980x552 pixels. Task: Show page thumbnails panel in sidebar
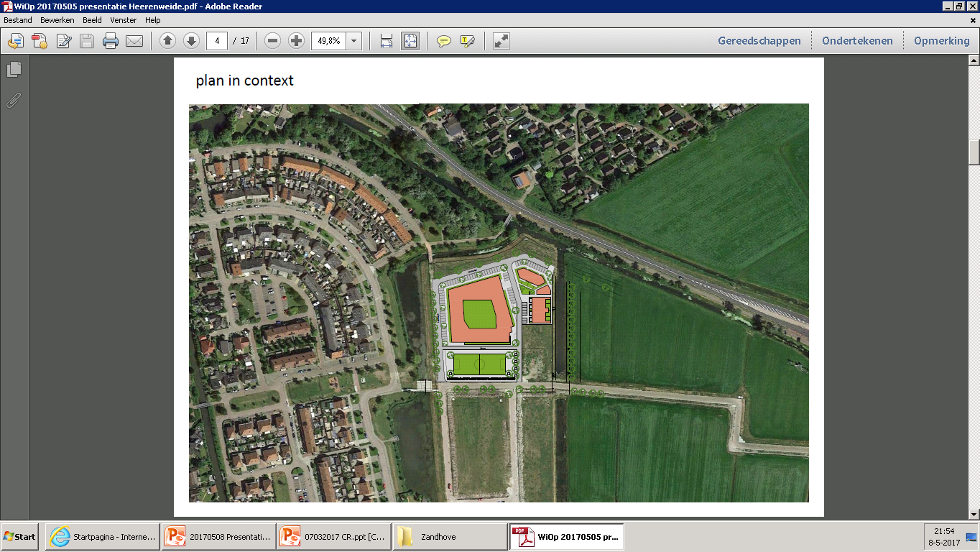(x=14, y=69)
